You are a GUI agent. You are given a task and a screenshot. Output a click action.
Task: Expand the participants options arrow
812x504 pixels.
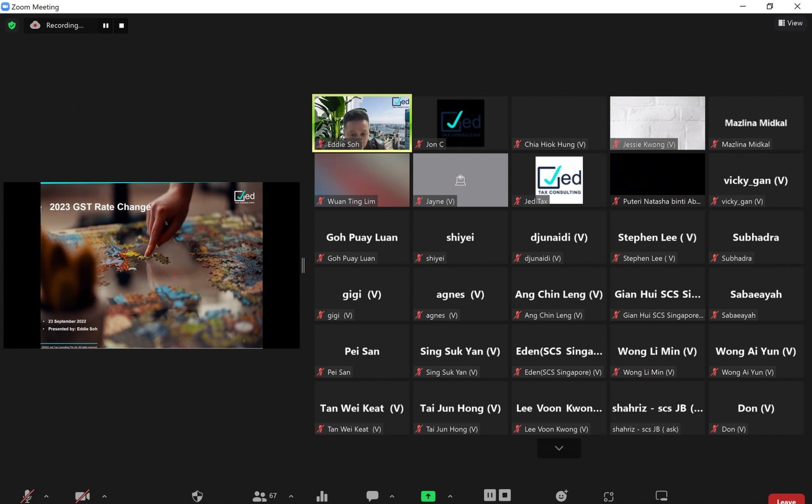[x=291, y=496]
